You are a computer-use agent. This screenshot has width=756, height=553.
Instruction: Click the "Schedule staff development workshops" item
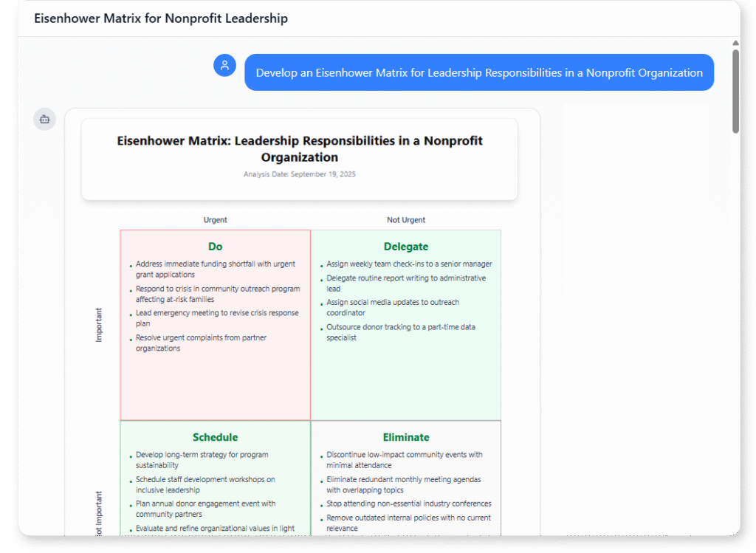[205, 484]
